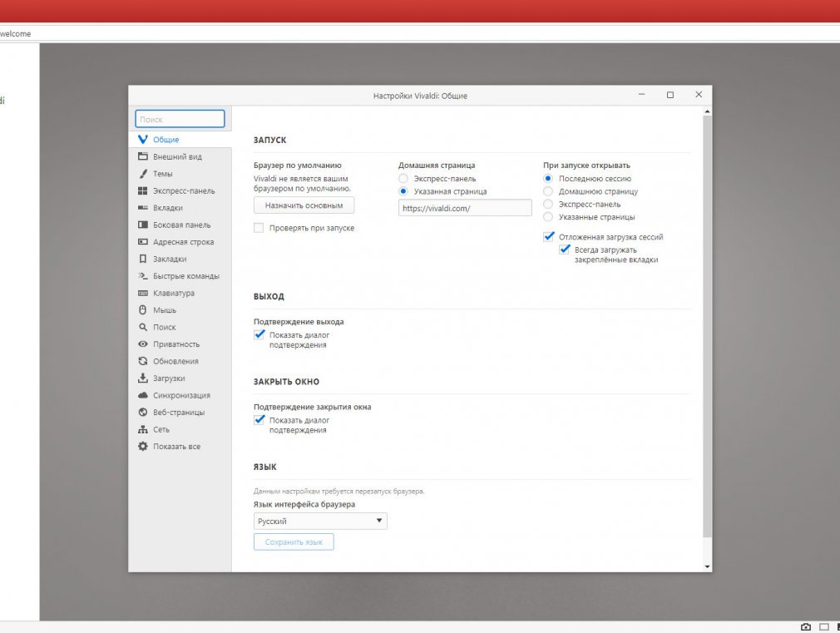Viewport: 840px width, 633px height.
Task: Click the browser address bar showing welcome
Action: [x=420, y=34]
